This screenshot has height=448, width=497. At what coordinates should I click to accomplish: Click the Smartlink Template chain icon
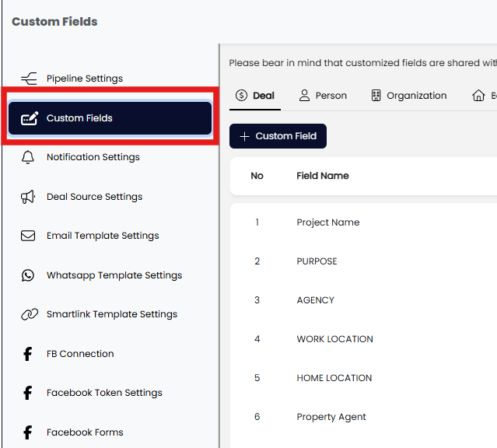(x=29, y=314)
